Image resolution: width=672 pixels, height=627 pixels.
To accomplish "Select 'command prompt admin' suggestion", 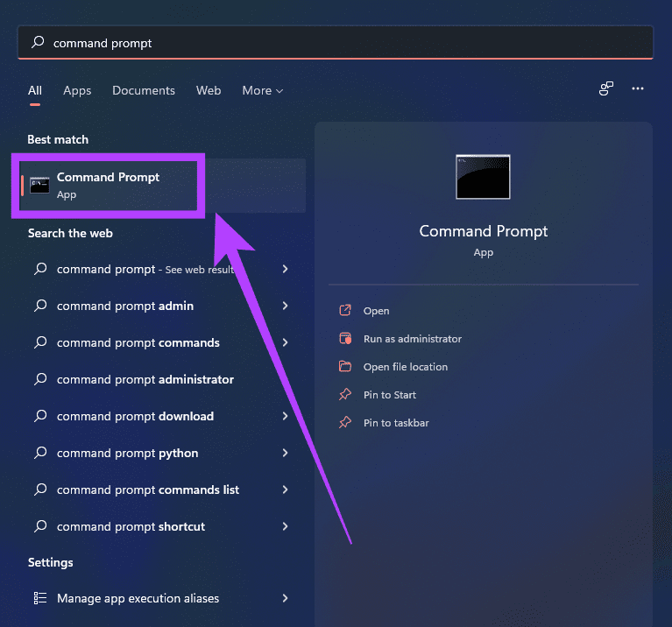I will (x=125, y=306).
